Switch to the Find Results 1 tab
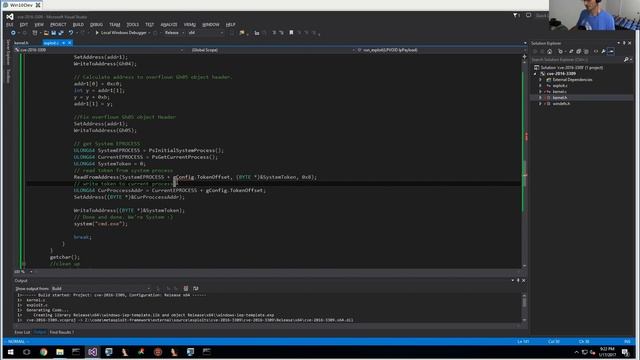 (x=62, y=332)
